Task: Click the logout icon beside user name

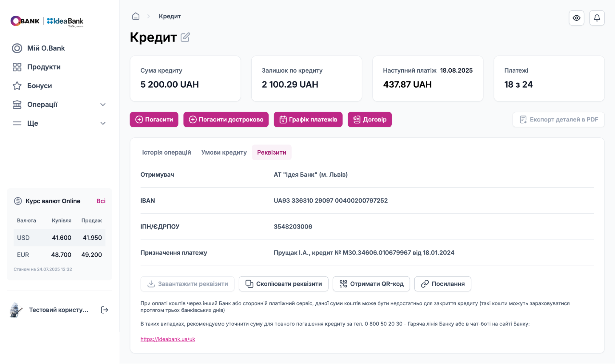Action: [105, 310]
